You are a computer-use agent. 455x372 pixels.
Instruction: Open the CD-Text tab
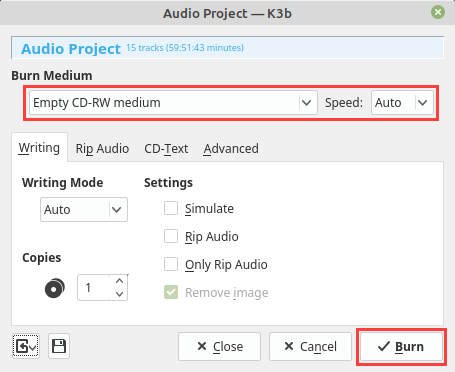point(166,149)
